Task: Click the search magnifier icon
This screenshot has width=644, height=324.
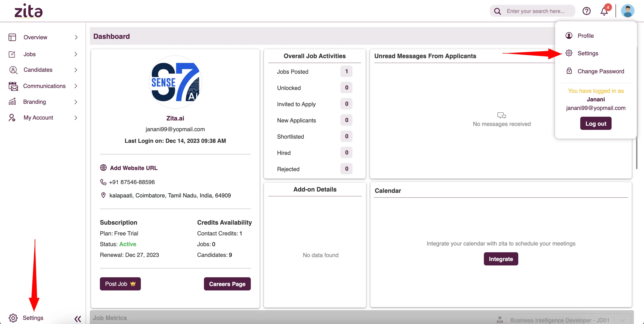Action: point(497,11)
